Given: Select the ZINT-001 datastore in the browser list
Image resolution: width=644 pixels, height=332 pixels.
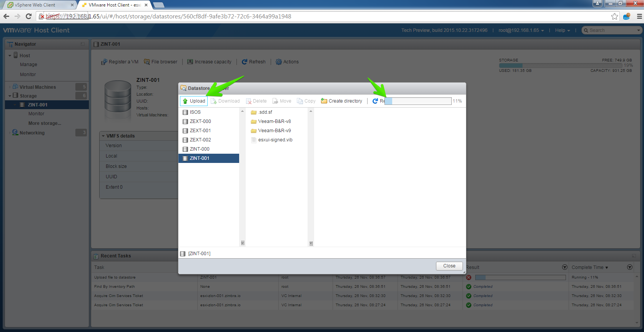Looking at the screenshot, I should 209,158.
